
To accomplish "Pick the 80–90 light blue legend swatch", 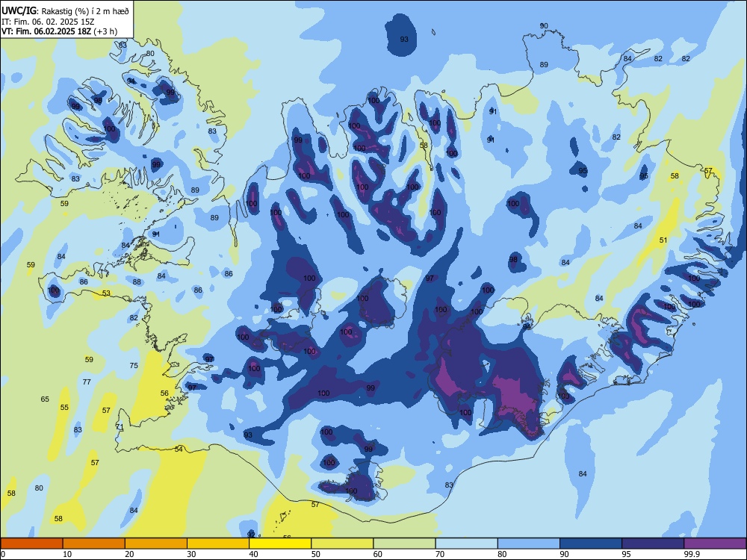I will click(529, 544).
